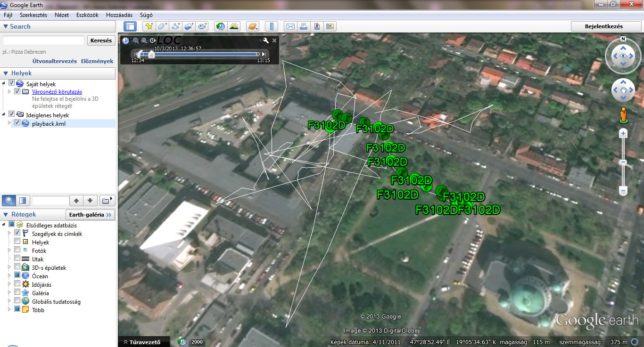Viewport: 644px width, 347px height.
Task: Show historical imagery clock icon
Action: point(220,26)
